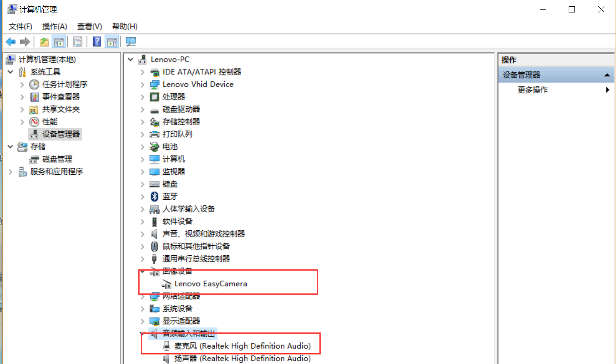Collapse the 系统工具 tree node
This screenshot has height=364, width=616.
10,72
